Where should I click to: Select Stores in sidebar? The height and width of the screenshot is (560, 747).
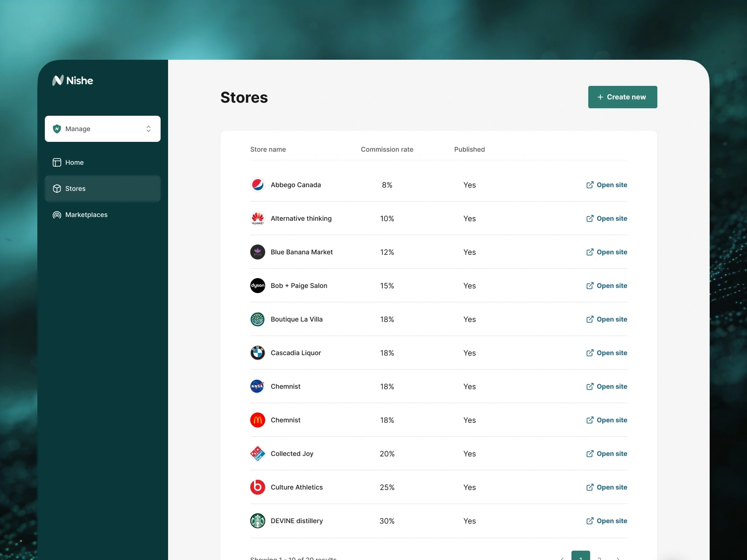click(103, 189)
